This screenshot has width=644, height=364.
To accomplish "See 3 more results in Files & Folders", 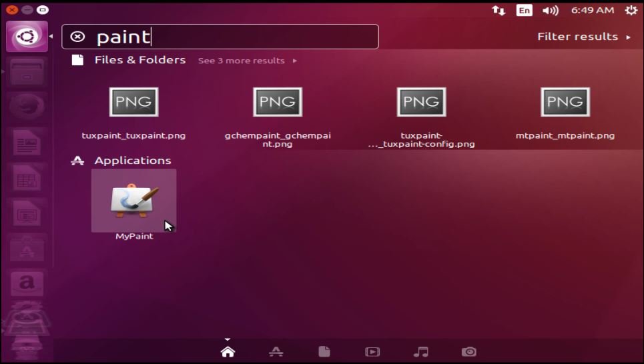I will pos(247,61).
